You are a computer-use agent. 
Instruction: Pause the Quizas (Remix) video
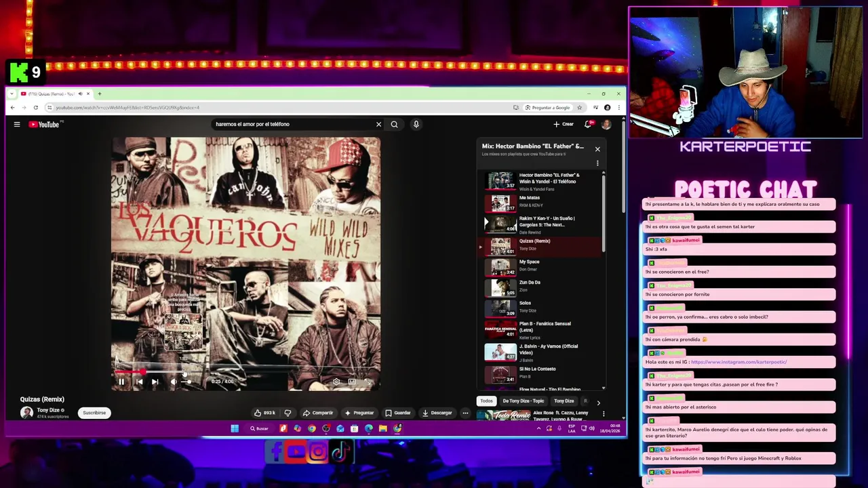[121, 382]
